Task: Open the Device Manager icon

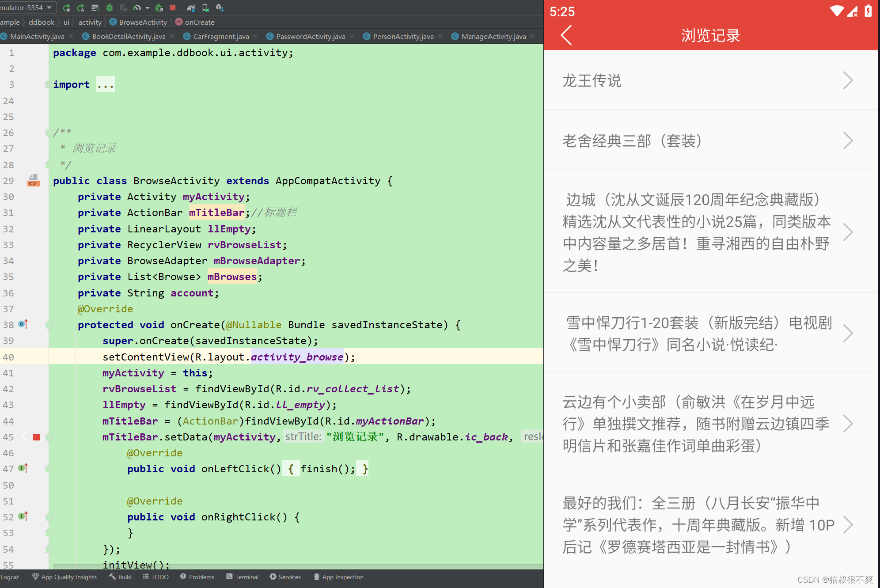Action: click(x=206, y=8)
